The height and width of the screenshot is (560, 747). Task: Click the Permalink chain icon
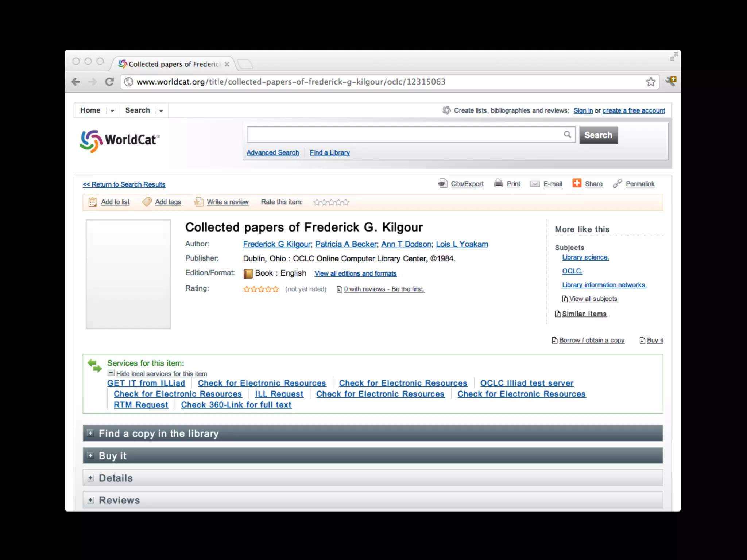(x=617, y=184)
